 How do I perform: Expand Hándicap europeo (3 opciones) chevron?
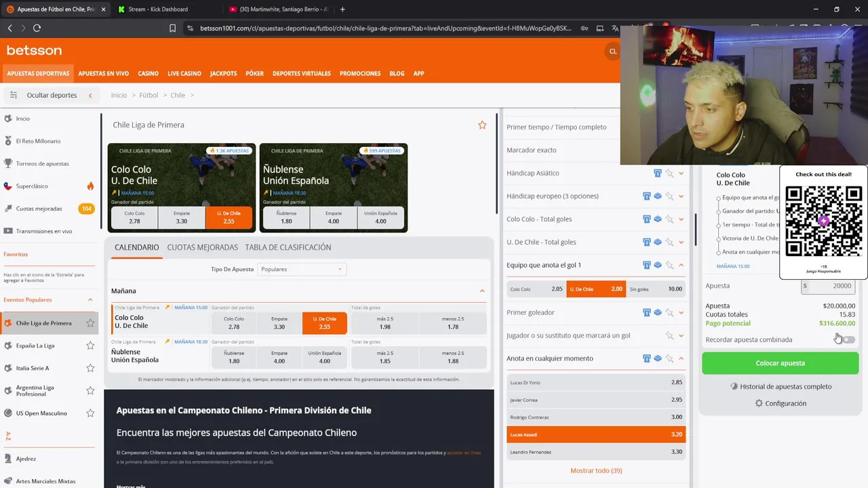[682, 197]
